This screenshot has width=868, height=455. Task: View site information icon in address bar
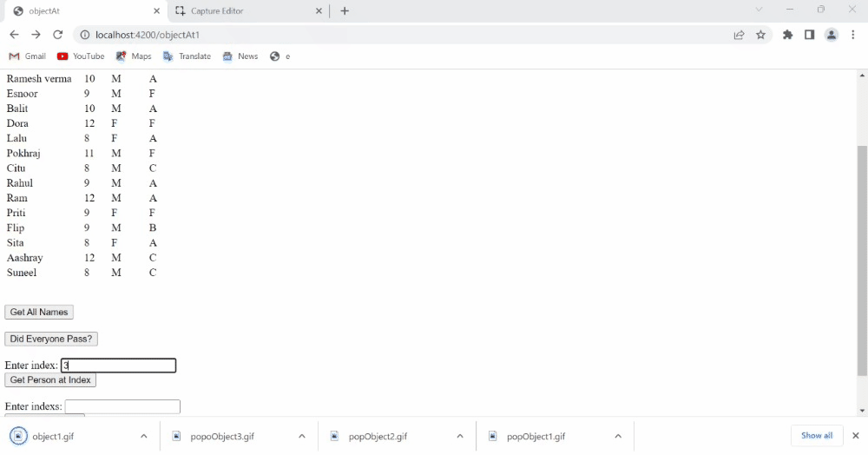(85, 35)
